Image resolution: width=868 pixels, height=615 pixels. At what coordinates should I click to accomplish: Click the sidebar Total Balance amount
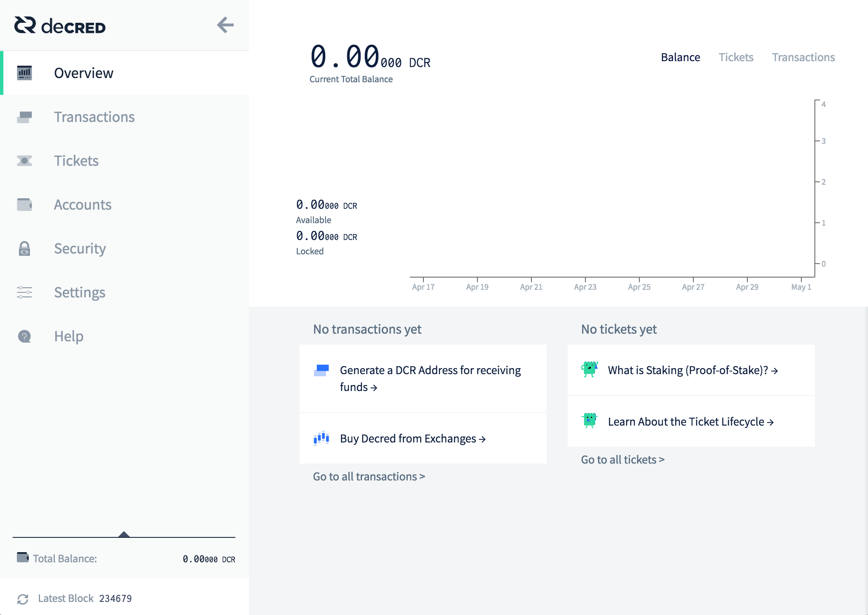pyautogui.click(x=209, y=559)
